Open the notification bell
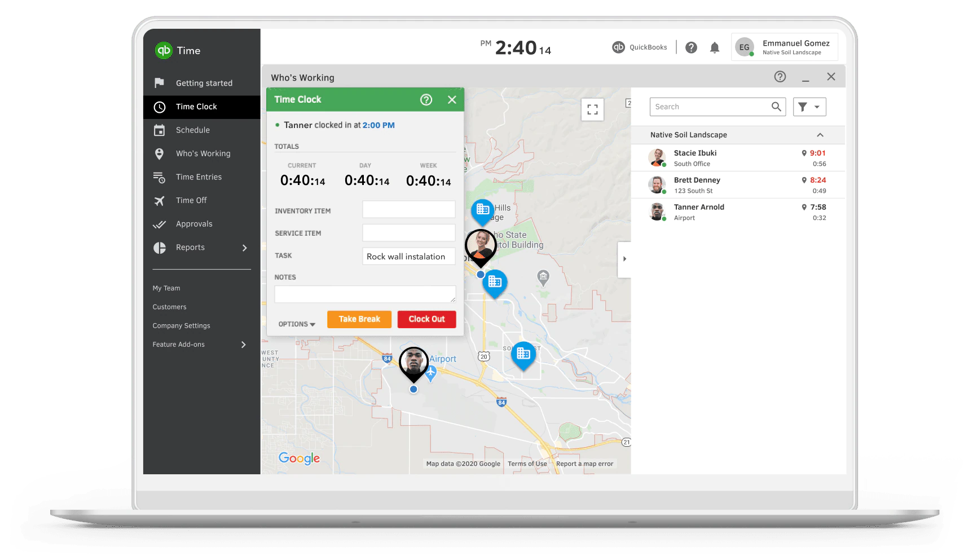 [x=715, y=47]
